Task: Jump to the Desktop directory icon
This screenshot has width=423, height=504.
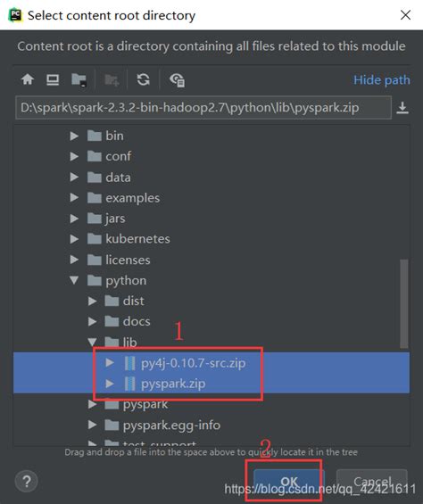Action: point(53,79)
